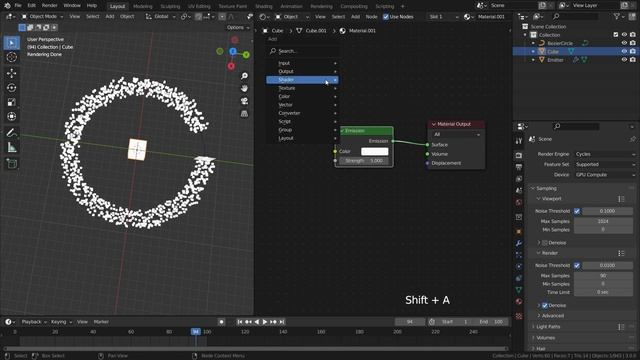This screenshot has width=640, height=360.
Task: Toggle the auto keying record button
Action: coord(222,322)
